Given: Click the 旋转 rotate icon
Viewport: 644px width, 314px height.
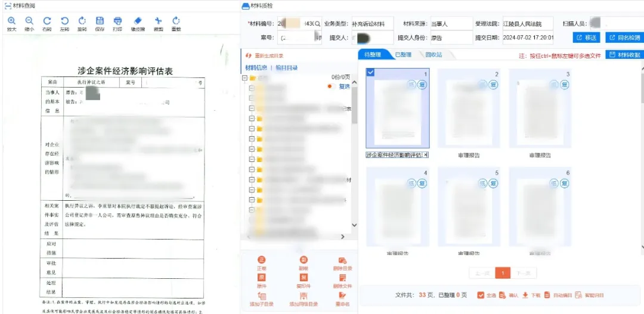Looking at the screenshot, I should click(x=82, y=21).
